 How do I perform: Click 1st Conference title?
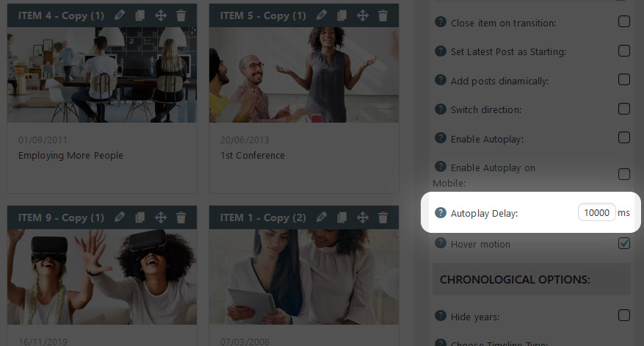(252, 156)
